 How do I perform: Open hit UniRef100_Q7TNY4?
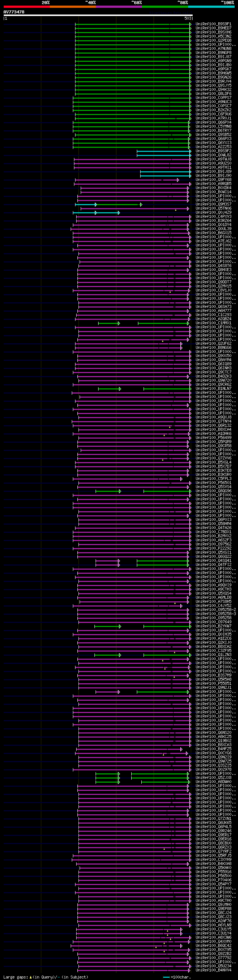pos(213,421)
